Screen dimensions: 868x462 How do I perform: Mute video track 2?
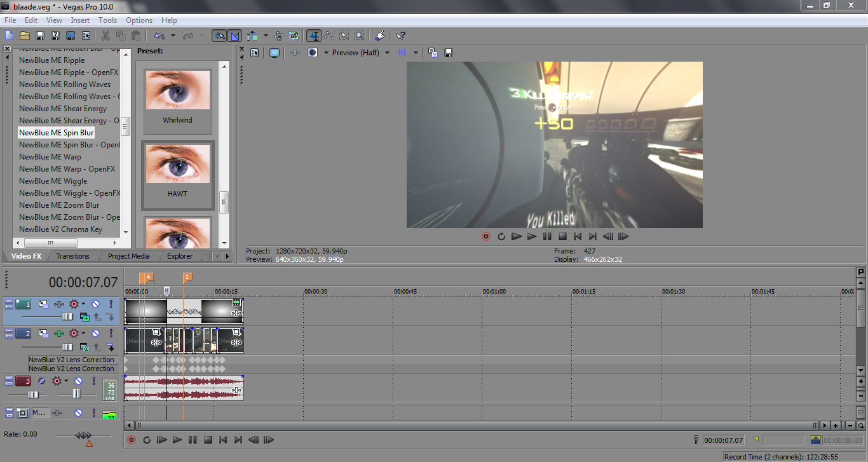(95, 333)
